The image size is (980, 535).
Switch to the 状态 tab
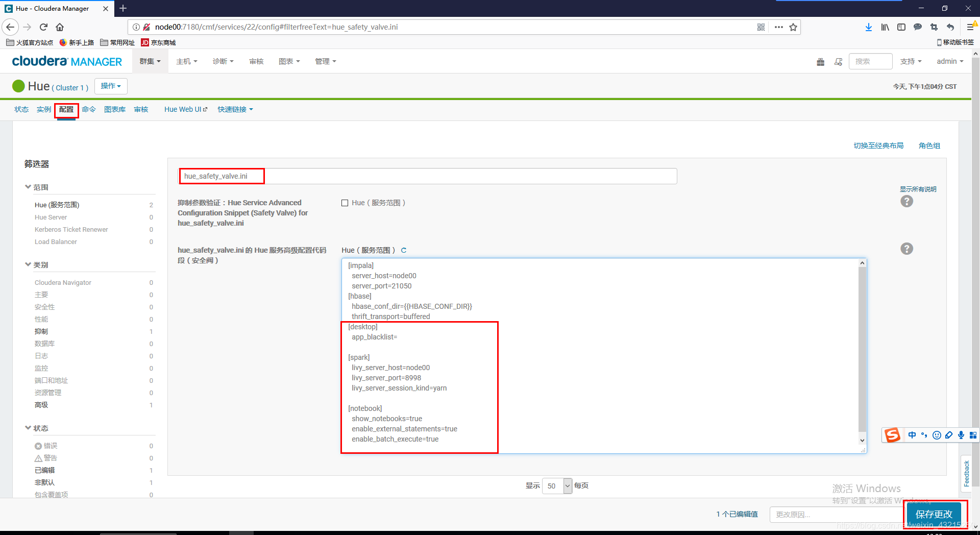point(21,109)
